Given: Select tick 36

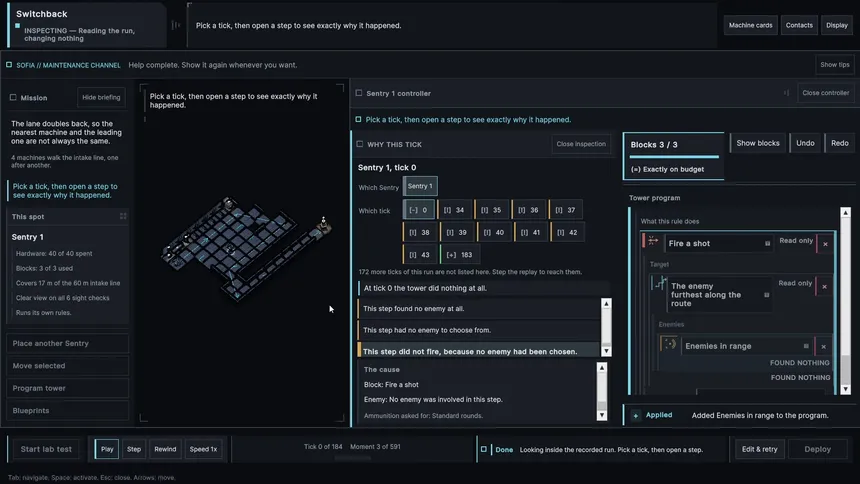Looking at the screenshot, I should click(529, 210).
